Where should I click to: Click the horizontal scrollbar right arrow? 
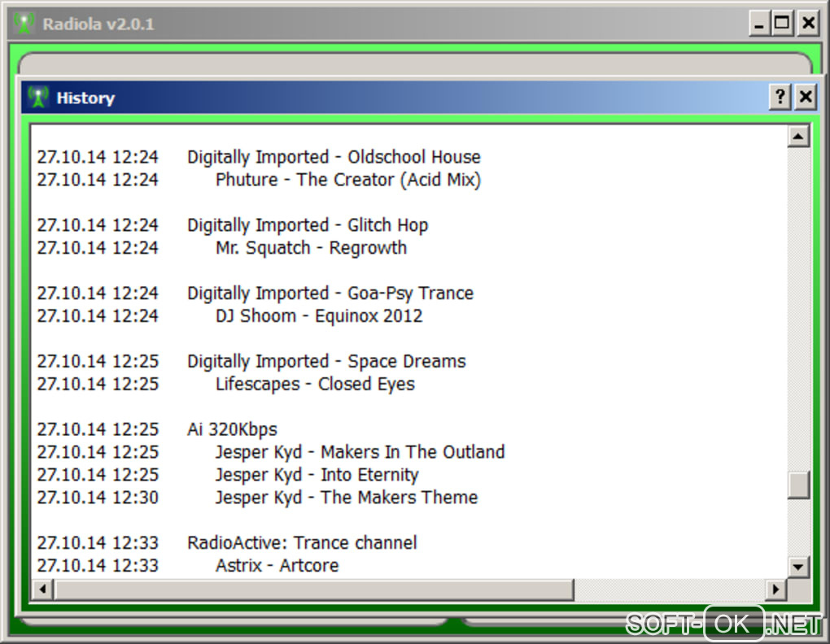click(776, 589)
